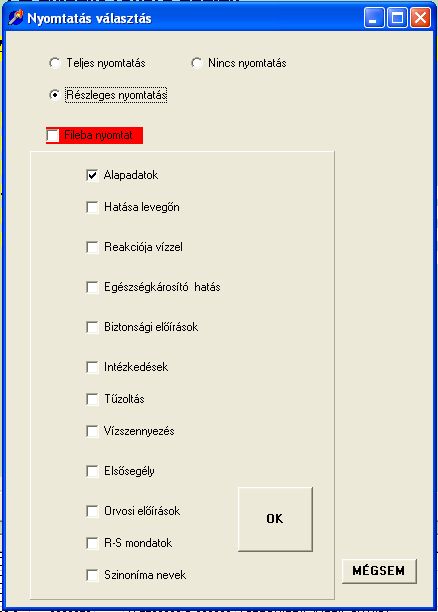
Task: Tick Biztonsági előírások checkbox
Action: (x=92, y=327)
